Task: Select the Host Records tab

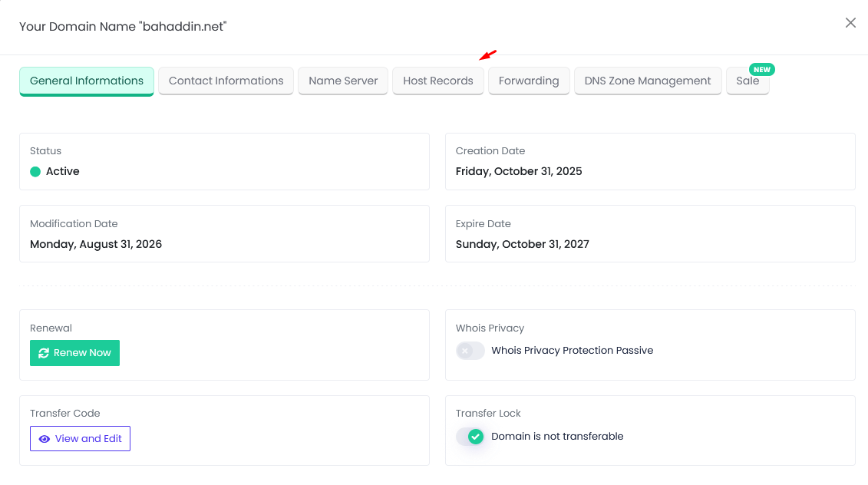Action: coord(438,81)
